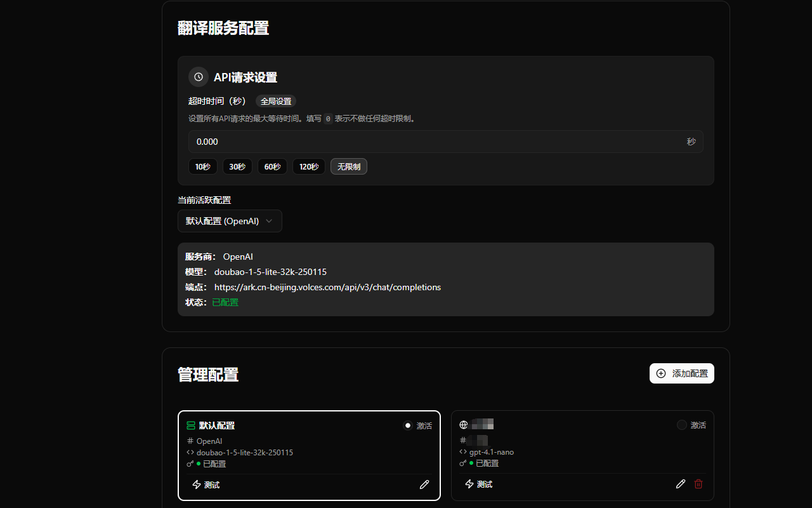Screen dimensions: 812x508
Task: Select the 10秒 timeout preset
Action: click(202, 166)
